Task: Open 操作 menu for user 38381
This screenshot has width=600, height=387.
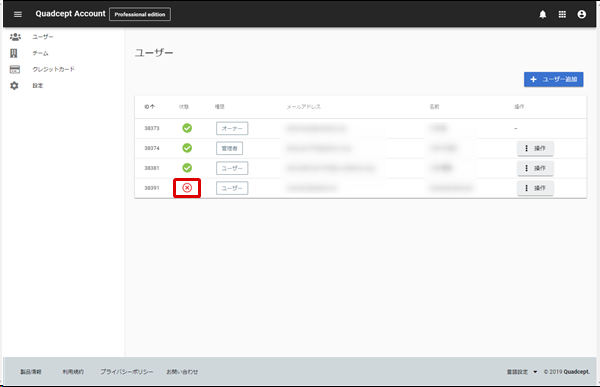Action: point(535,168)
